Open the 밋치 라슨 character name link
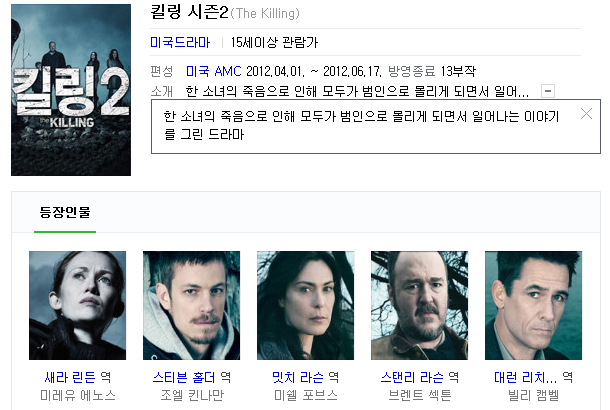Screen dimensions: 610x410 click(298, 377)
